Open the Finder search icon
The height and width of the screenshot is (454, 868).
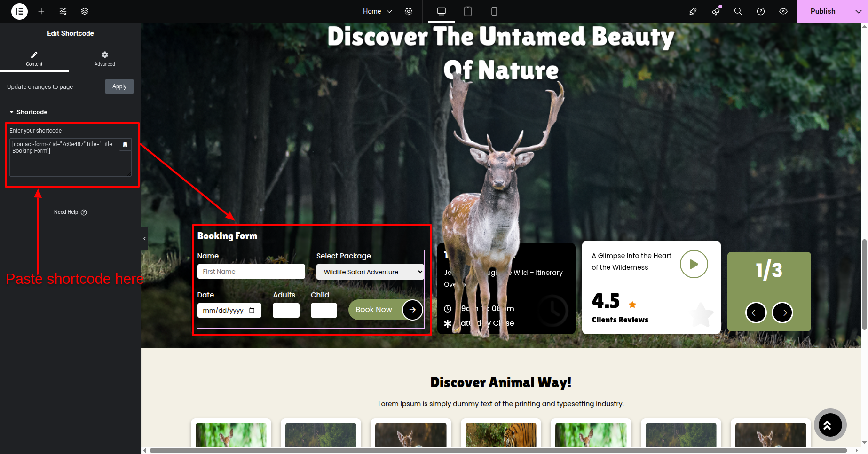pyautogui.click(x=738, y=11)
